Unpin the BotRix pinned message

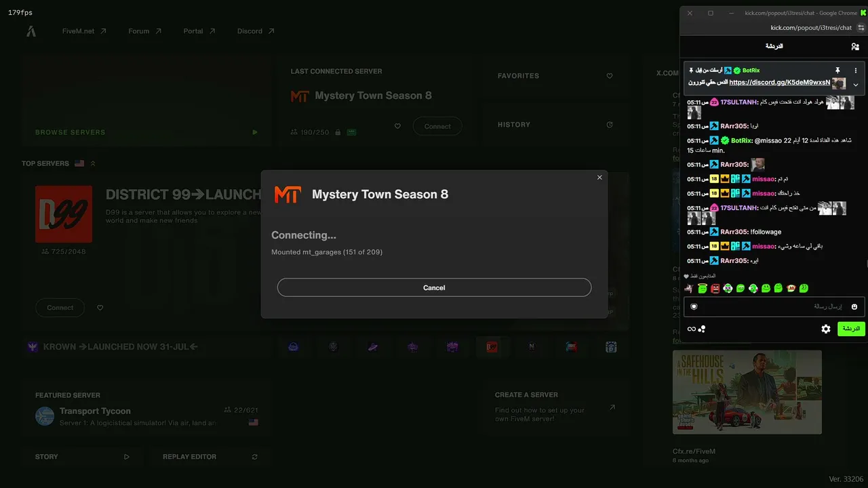pos(837,70)
